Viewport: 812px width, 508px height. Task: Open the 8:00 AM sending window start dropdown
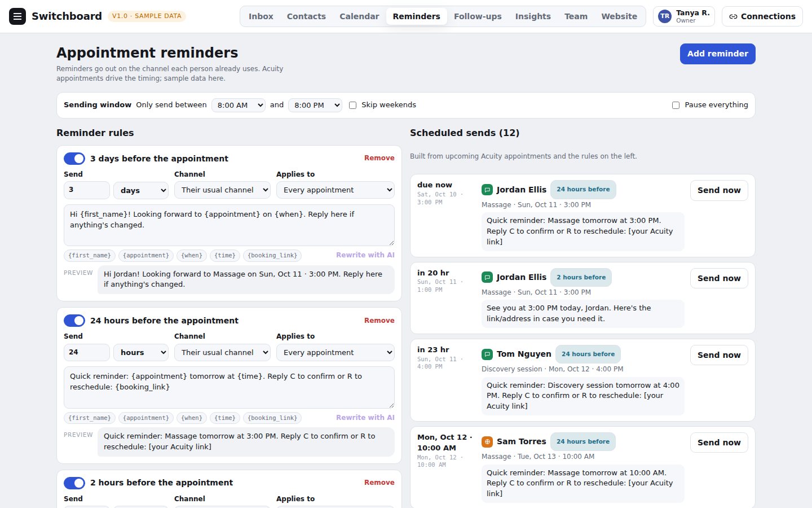point(239,105)
